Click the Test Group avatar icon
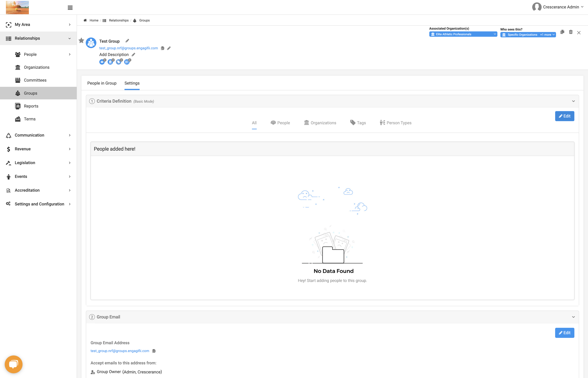The height and width of the screenshot is (378, 588). click(x=91, y=43)
